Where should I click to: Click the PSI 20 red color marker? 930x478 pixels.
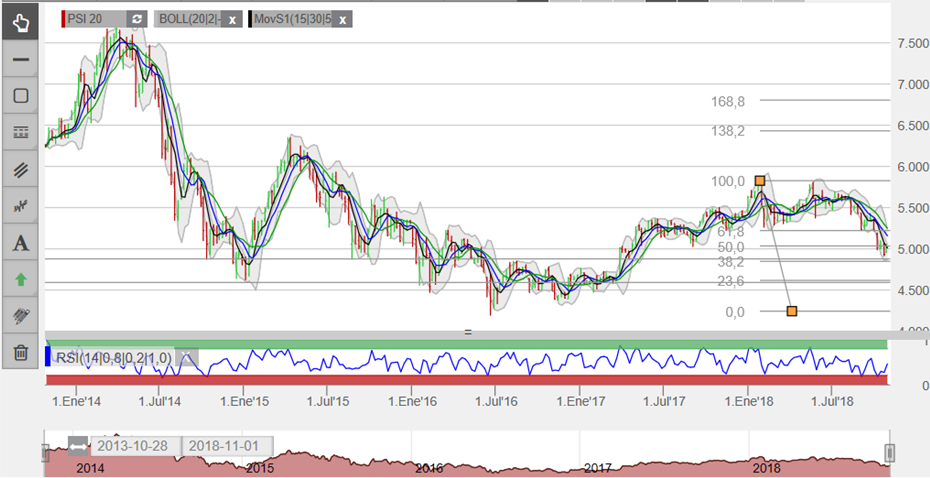(x=63, y=19)
